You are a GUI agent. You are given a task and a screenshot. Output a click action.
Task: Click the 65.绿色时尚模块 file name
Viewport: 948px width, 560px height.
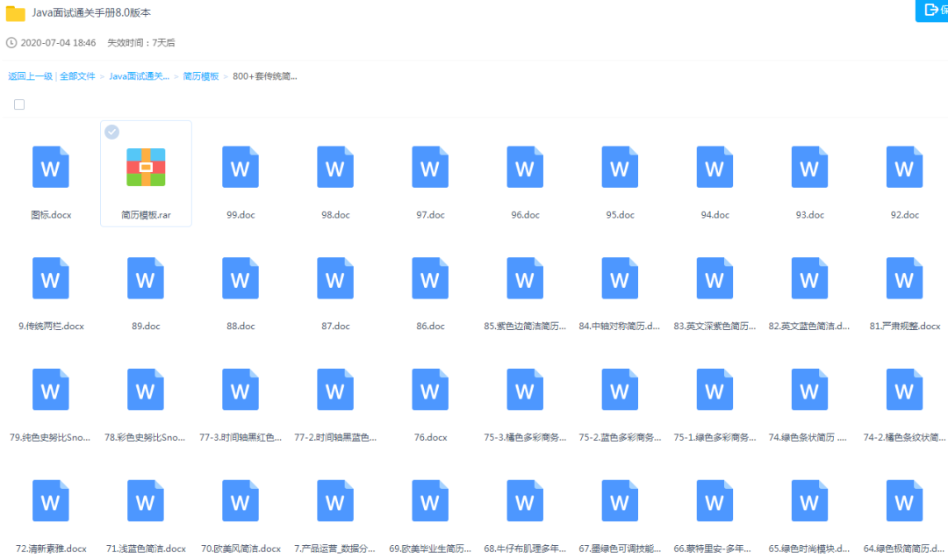pyautogui.click(x=809, y=549)
